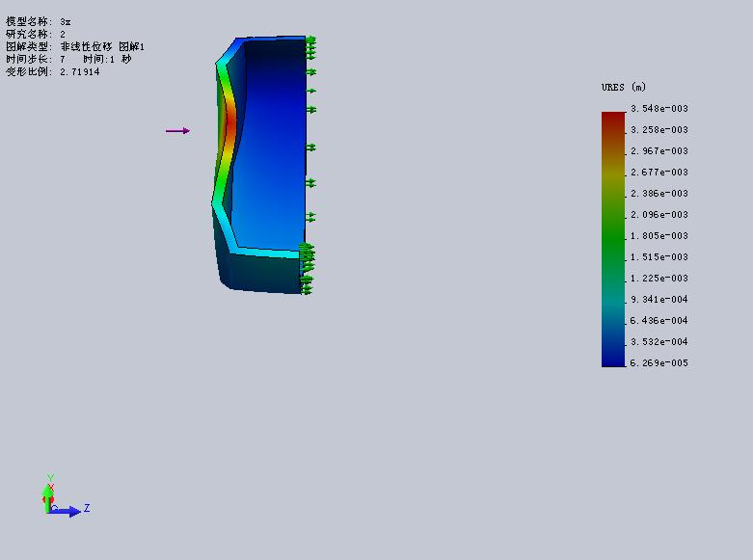This screenshot has height=560, width=753.
Task: Click legend value 2.096e-003
Action: [x=659, y=215]
